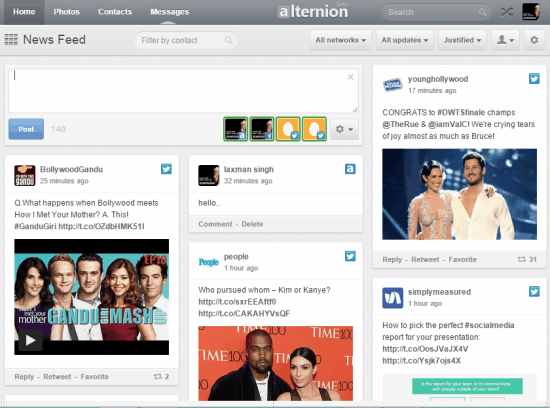Image resolution: width=550 pixels, height=408 pixels.
Task: Open the Kim and Kanye photo
Action: coord(276,363)
